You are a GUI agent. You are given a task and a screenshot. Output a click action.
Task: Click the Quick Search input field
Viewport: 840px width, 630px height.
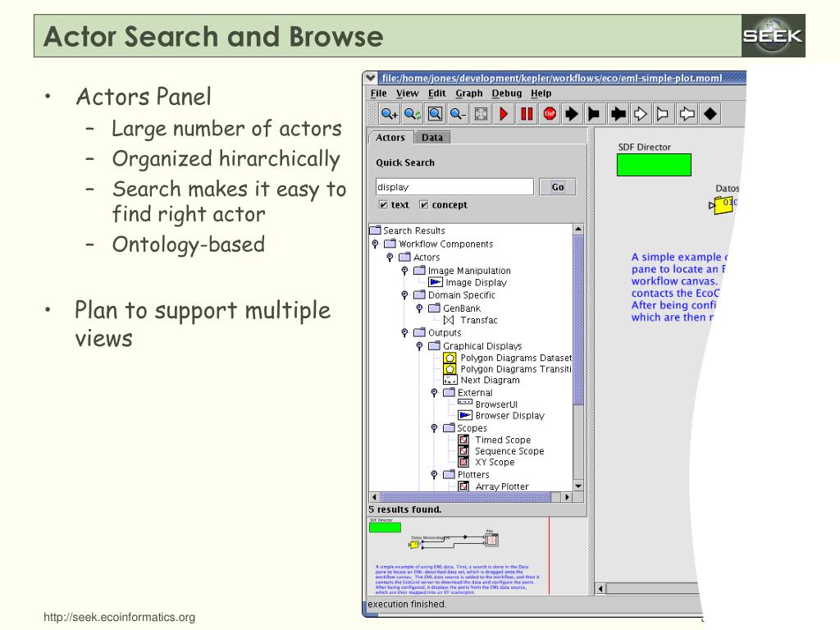(x=454, y=187)
